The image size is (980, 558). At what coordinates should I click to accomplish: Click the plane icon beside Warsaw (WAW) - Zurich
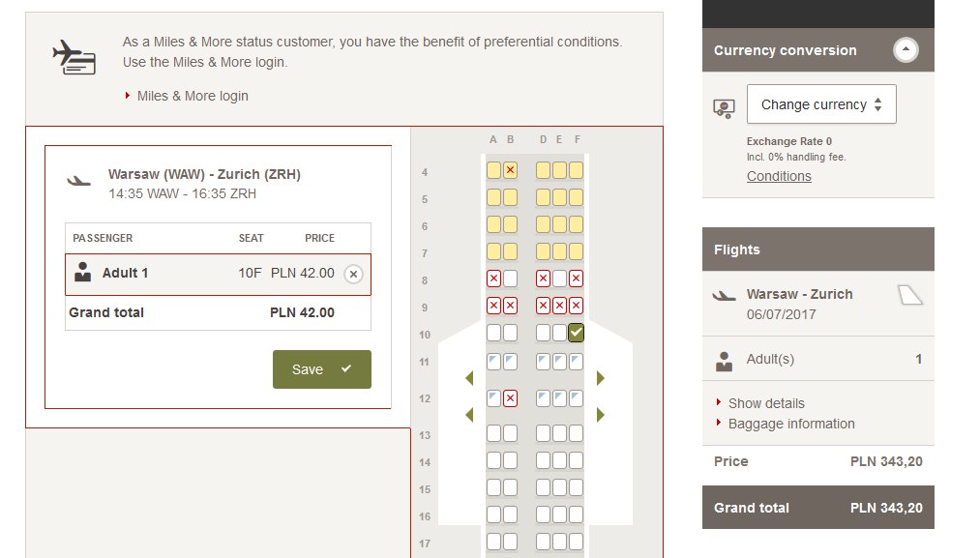click(x=78, y=181)
